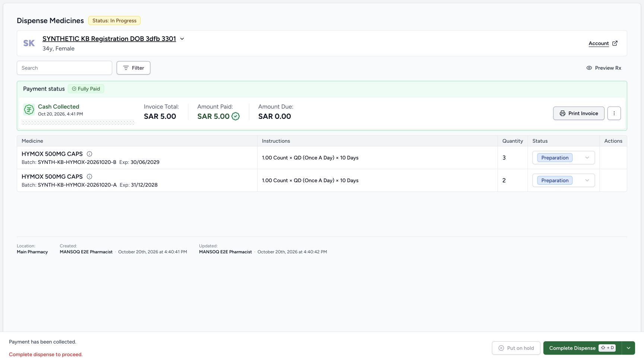Click the Put on hold button
The image size is (644, 364).
click(516, 348)
